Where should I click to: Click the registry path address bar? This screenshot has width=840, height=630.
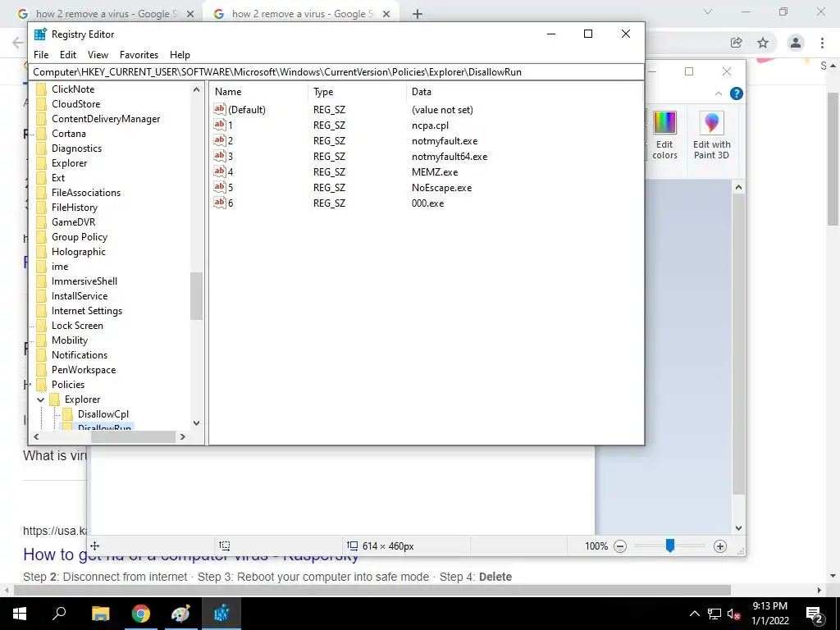(336, 72)
